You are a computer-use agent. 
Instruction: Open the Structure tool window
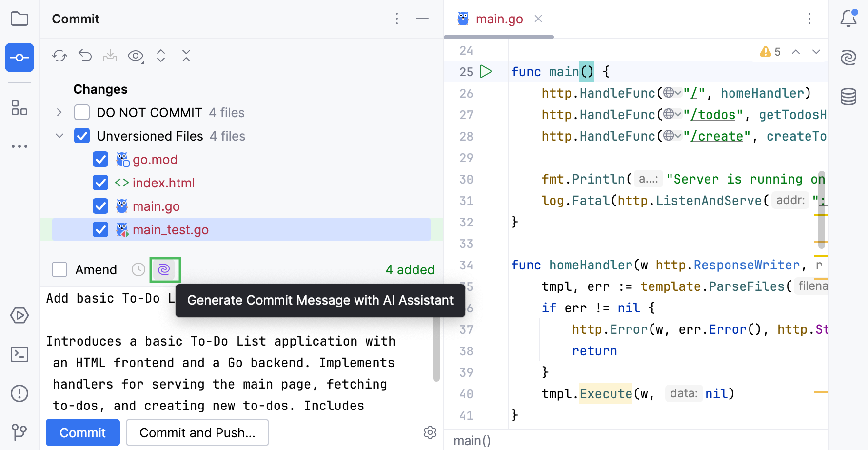[x=19, y=108]
